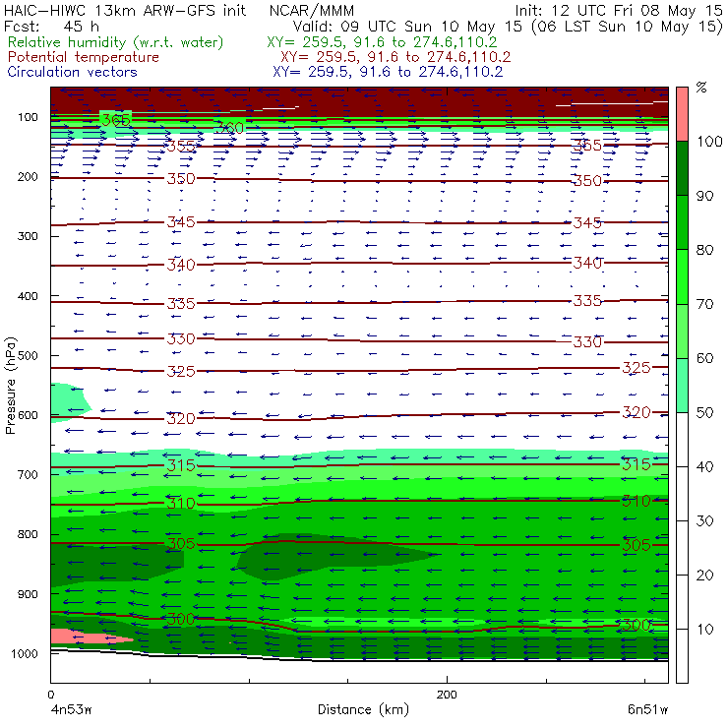Click the 'Distance (km)' axis label

coord(363,709)
